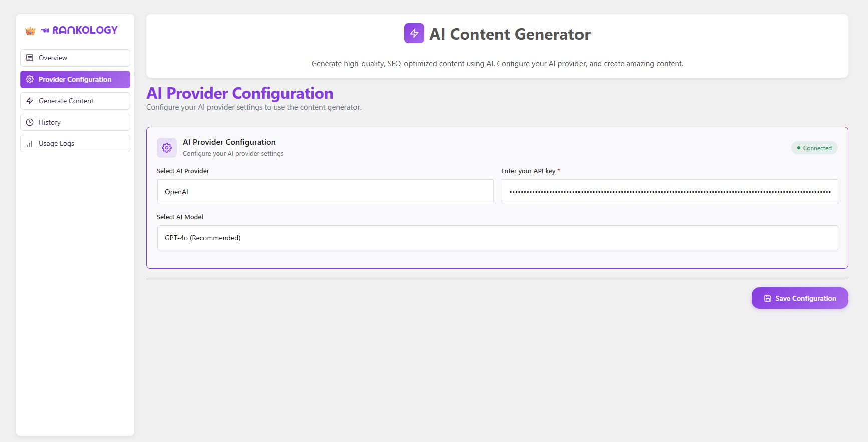
Task: Open the Generate Content section
Action: pyautogui.click(x=75, y=101)
